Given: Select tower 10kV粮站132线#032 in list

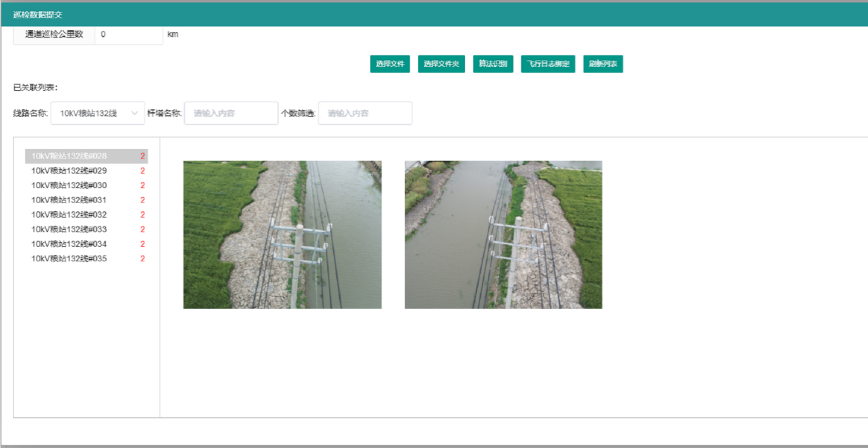Looking at the screenshot, I should 86,215.
